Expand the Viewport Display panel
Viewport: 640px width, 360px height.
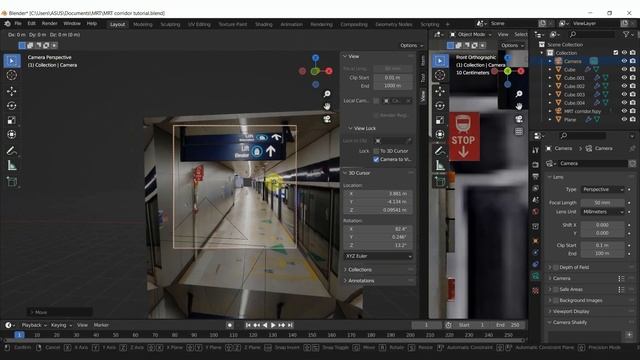(571, 311)
